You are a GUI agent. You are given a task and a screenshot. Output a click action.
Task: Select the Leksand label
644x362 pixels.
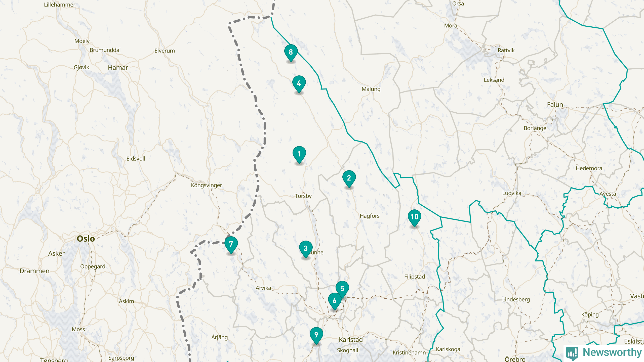coord(494,80)
